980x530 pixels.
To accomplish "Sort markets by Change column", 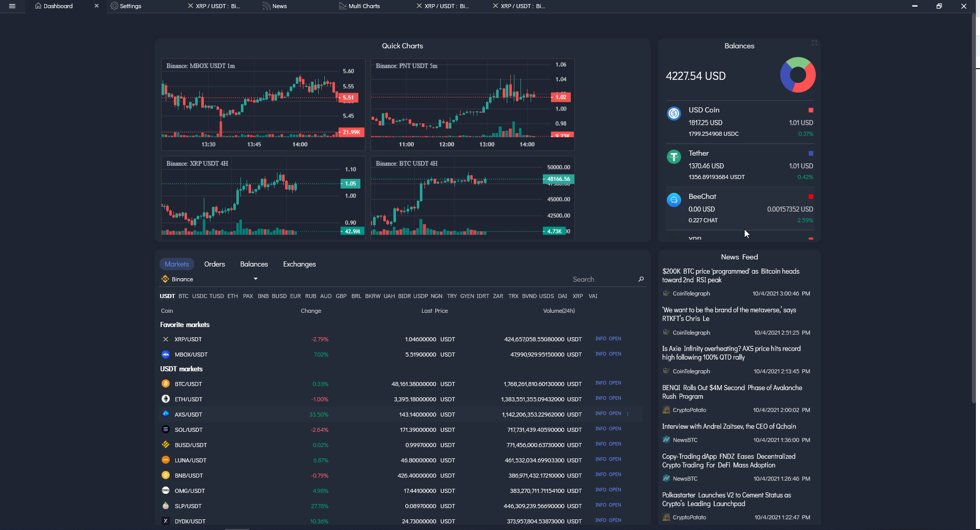I will [x=311, y=311].
